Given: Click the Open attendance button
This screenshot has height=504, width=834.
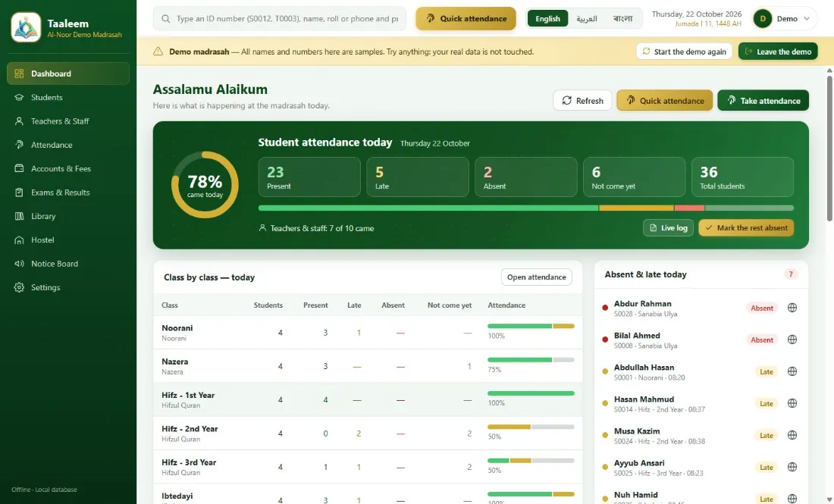Looking at the screenshot, I should (536, 277).
